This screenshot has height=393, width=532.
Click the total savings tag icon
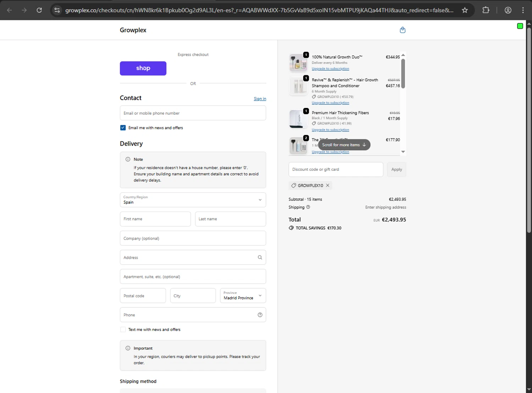click(291, 228)
